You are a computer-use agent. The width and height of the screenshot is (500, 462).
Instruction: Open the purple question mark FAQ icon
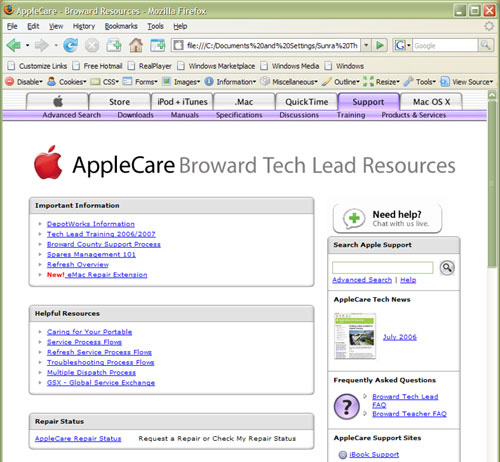(346, 406)
